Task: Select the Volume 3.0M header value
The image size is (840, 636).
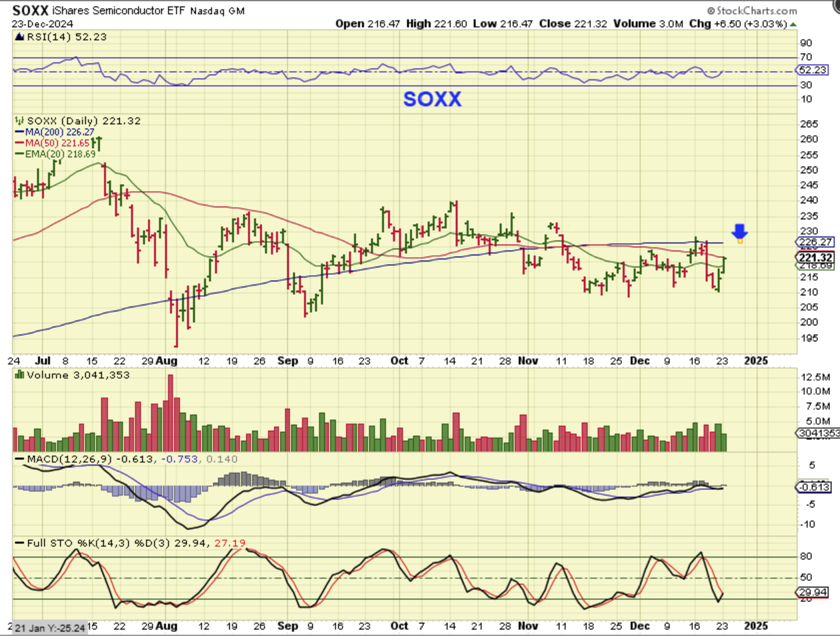Action: pos(648,23)
